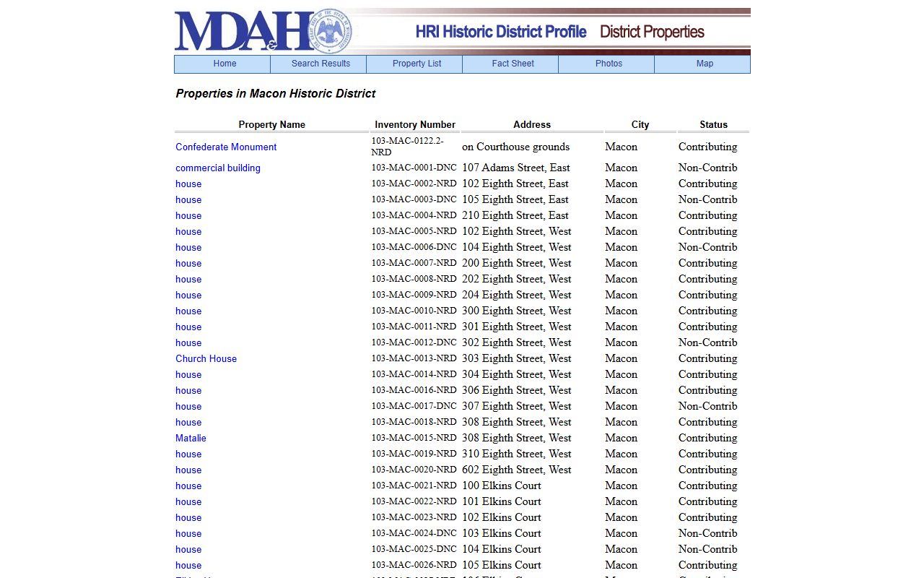Switch to the Property List tab
This screenshot has height=578, width=924.
[414, 64]
